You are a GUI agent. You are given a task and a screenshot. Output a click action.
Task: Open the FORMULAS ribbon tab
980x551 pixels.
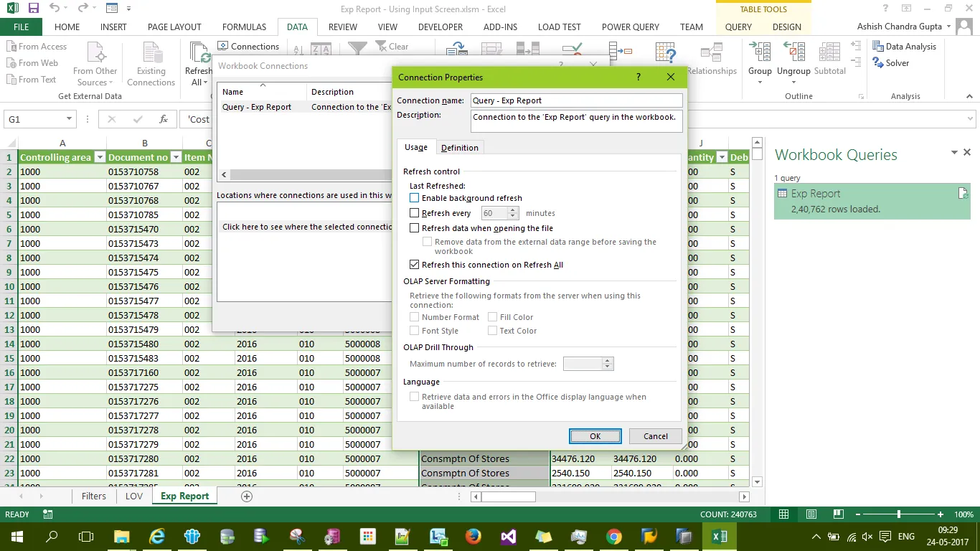(x=244, y=27)
